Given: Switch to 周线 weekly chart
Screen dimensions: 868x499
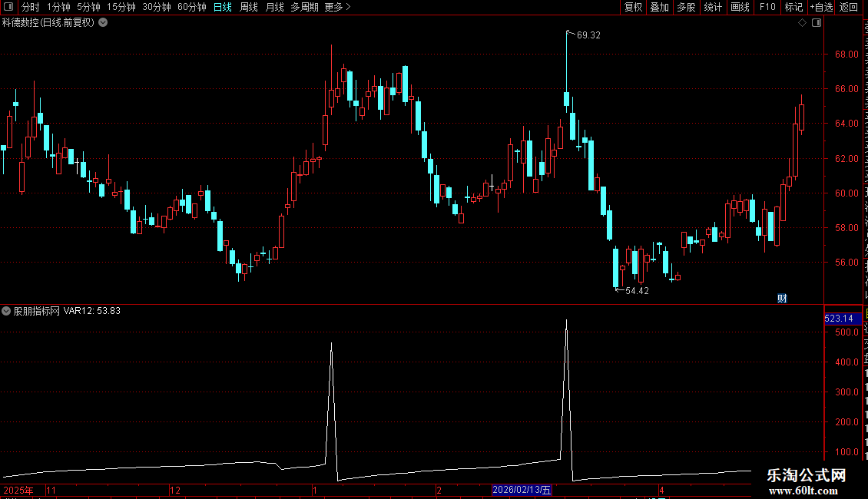Looking at the screenshot, I should (249, 7).
